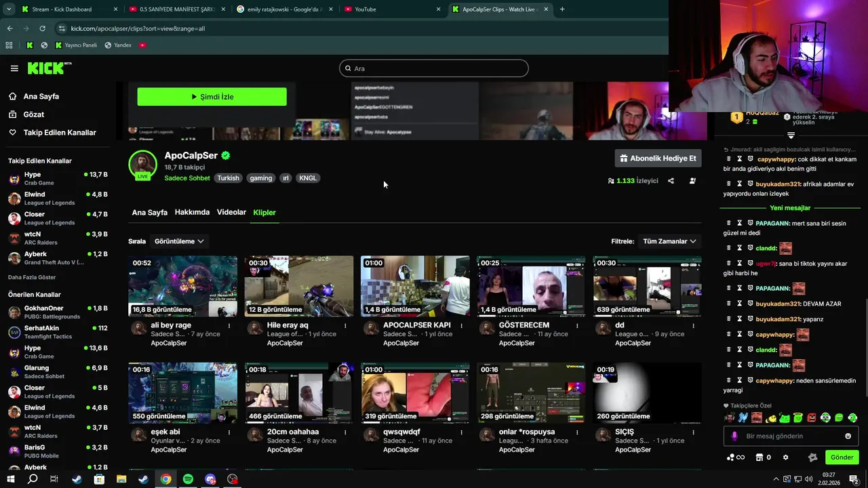Timeout user buyukadam321 on DEVAM AZAR message
The height and width of the screenshot is (488, 868).
[x=740, y=304]
